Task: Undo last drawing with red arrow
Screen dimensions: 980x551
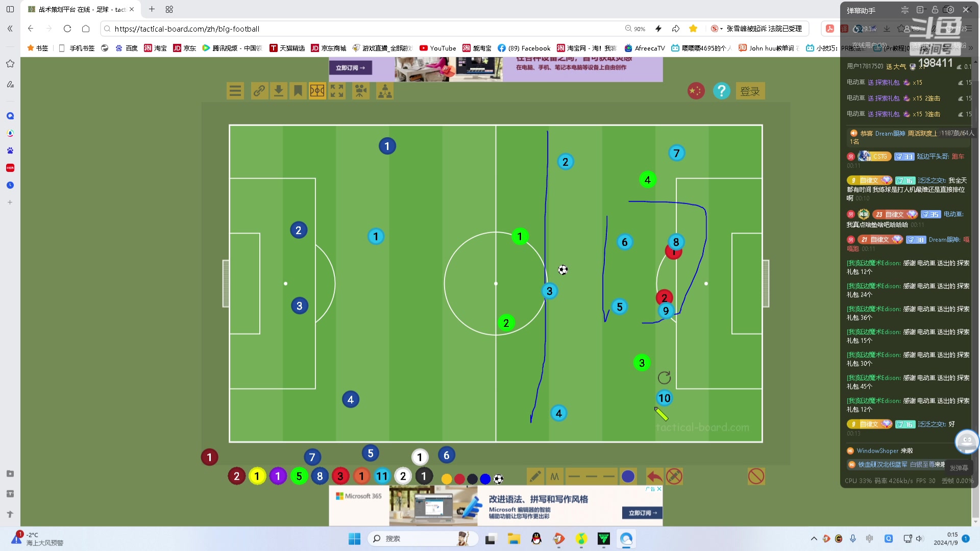Action: click(654, 477)
